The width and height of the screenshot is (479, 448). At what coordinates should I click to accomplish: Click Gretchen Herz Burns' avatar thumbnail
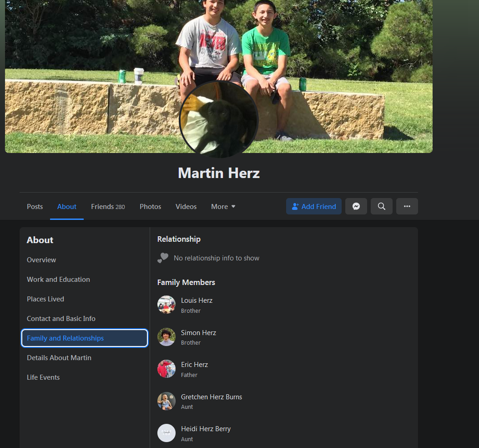click(166, 401)
